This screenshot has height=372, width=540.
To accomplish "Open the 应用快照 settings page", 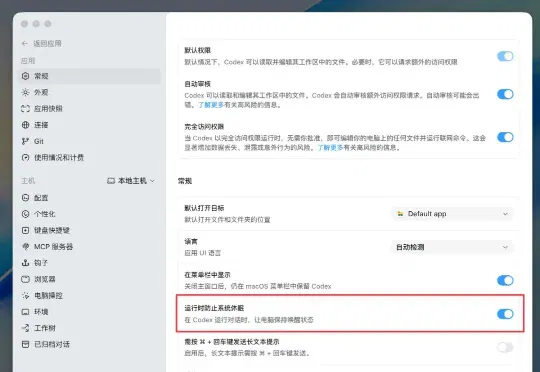I will pyautogui.click(x=90, y=108).
